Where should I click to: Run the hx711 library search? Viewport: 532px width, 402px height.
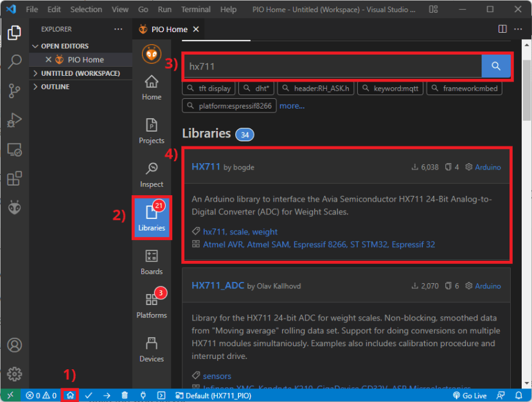pos(495,66)
